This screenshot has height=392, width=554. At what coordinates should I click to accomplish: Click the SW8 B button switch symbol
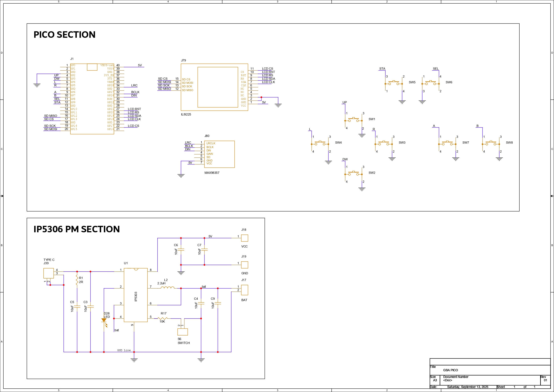[x=491, y=143]
